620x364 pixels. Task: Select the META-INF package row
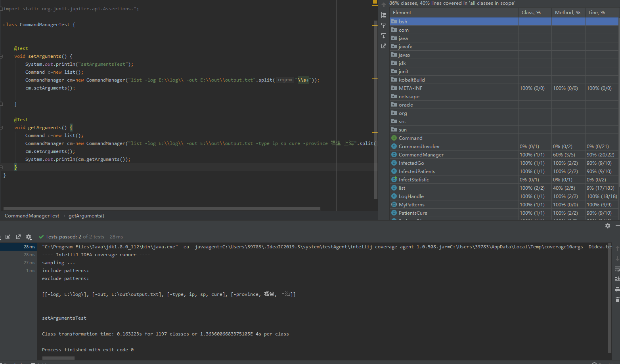pos(410,88)
